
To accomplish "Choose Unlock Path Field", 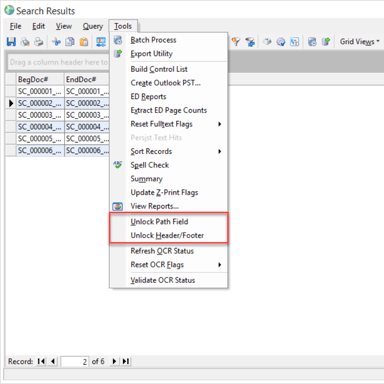I will click(x=169, y=222).
